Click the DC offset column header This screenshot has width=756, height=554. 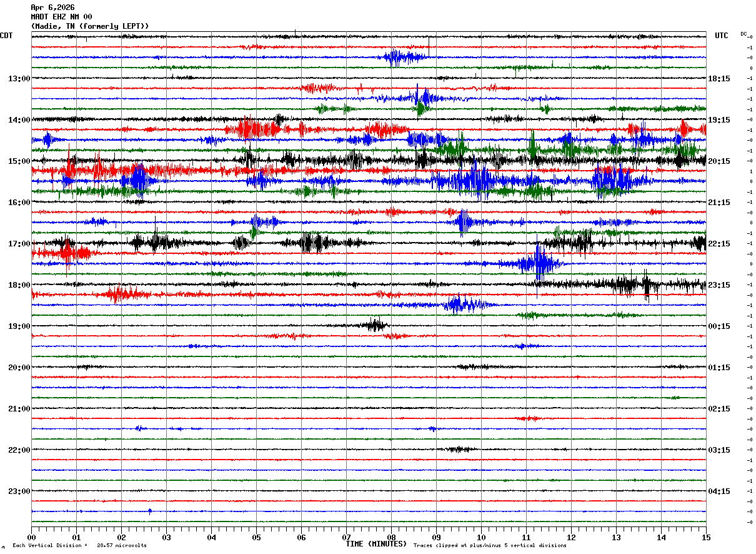pos(744,34)
